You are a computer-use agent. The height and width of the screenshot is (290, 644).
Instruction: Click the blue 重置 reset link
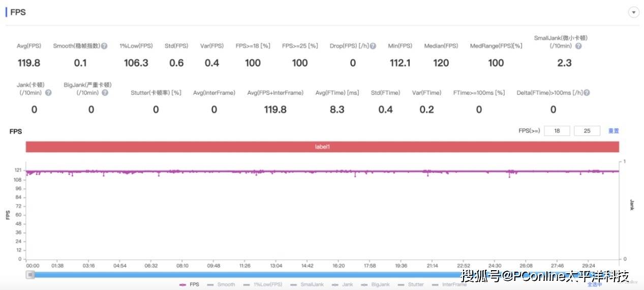coord(614,131)
